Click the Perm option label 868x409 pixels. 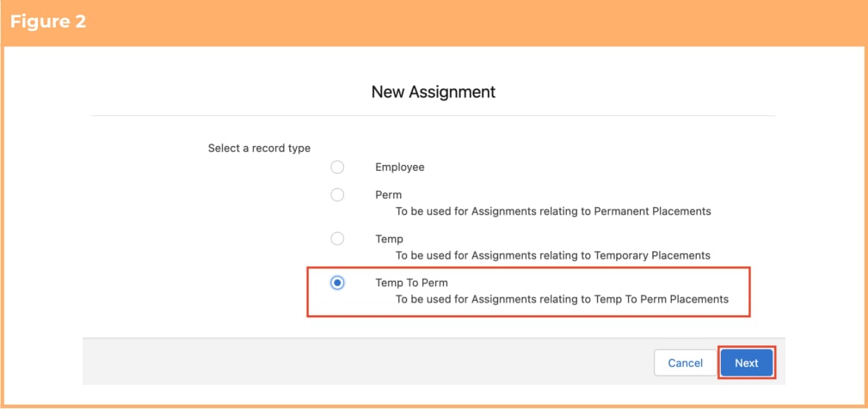(389, 194)
